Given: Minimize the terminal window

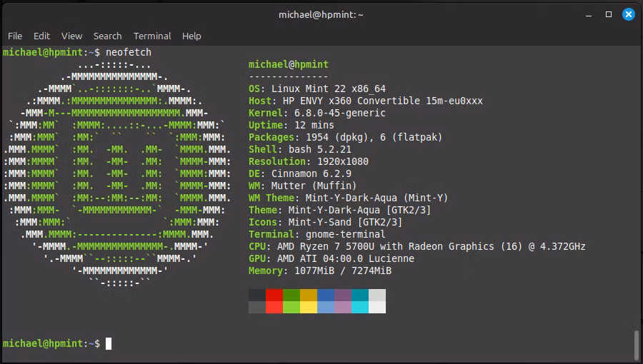Looking at the screenshot, I should pos(589,15).
